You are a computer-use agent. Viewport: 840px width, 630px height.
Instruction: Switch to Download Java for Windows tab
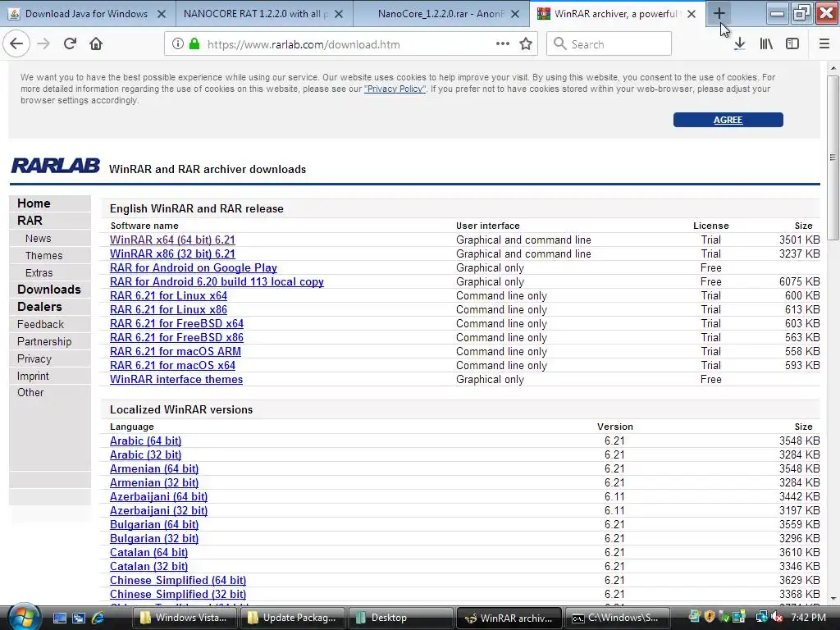coord(87,14)
